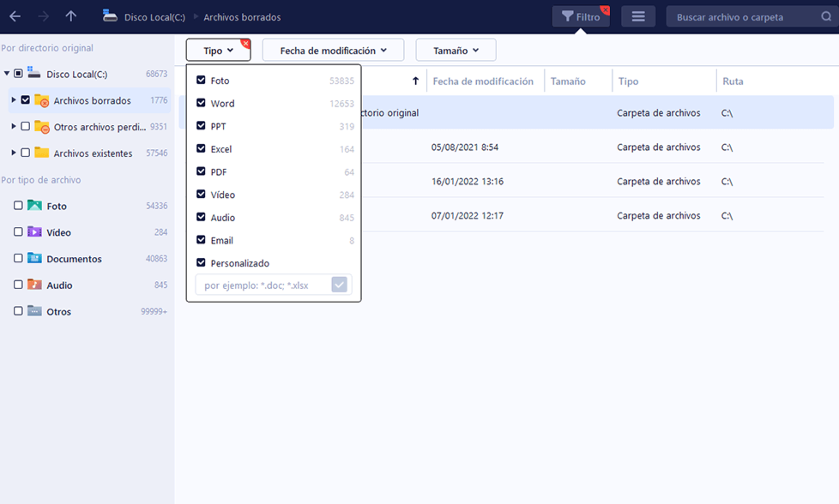Uncheck Foto in the Tipo filter
The width and height of the screenshot is (839, 504).
(x=202, y=81)
